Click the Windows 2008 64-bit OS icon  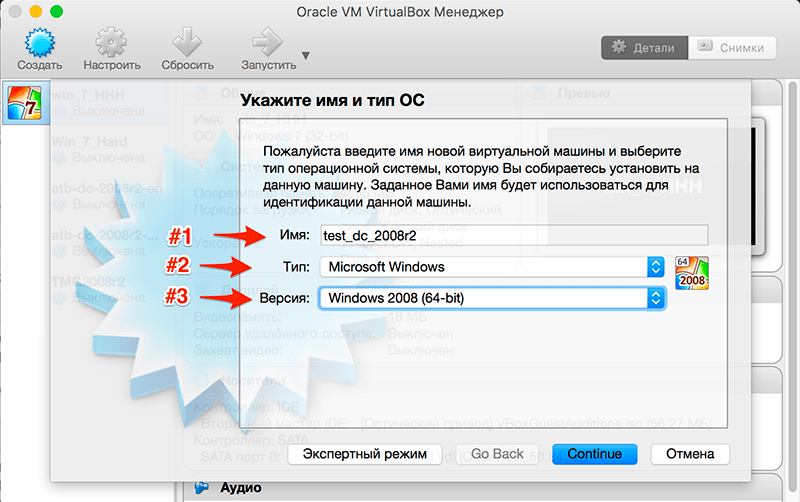tap(692, 273)
